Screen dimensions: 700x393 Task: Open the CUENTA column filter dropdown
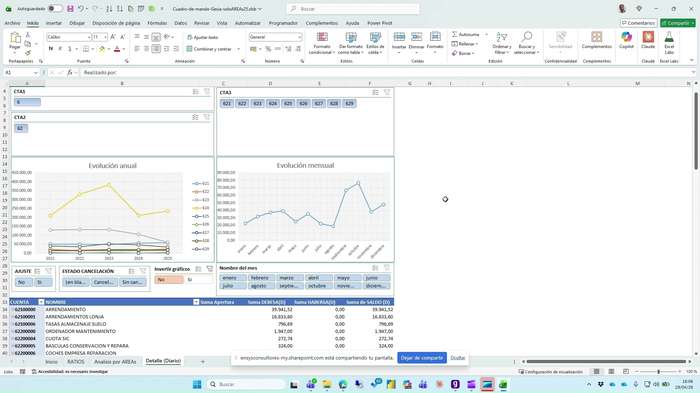click(x=41, y=302)
